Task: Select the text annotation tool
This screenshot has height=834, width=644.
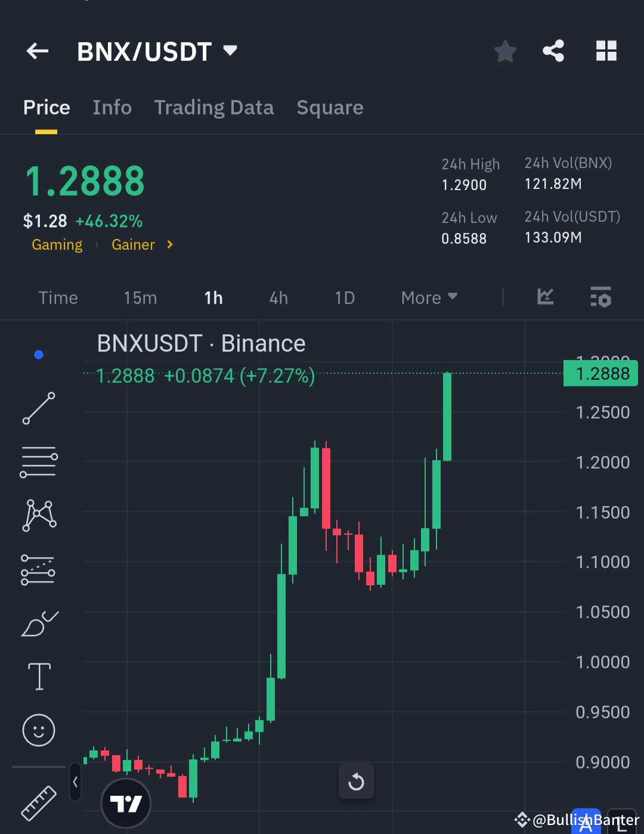Action: point(38,677)
